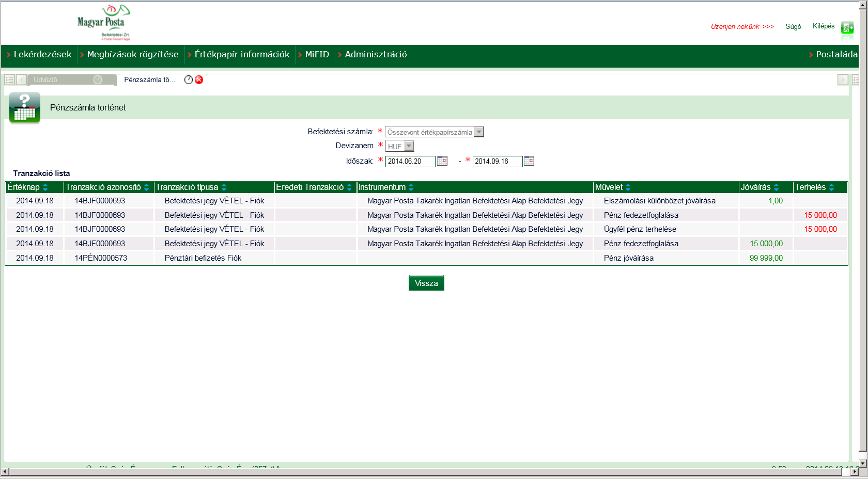
Task: Open the Lekérdezések menu
Action: click(42, 54)
